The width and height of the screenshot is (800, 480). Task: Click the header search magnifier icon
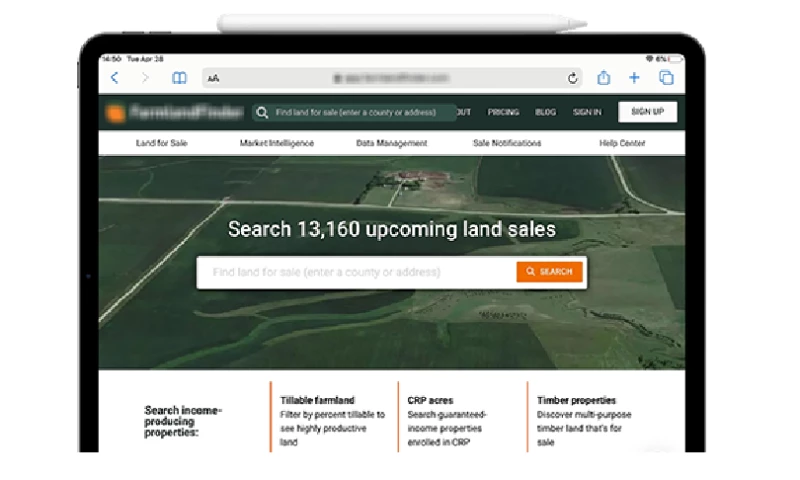point(262,113)
